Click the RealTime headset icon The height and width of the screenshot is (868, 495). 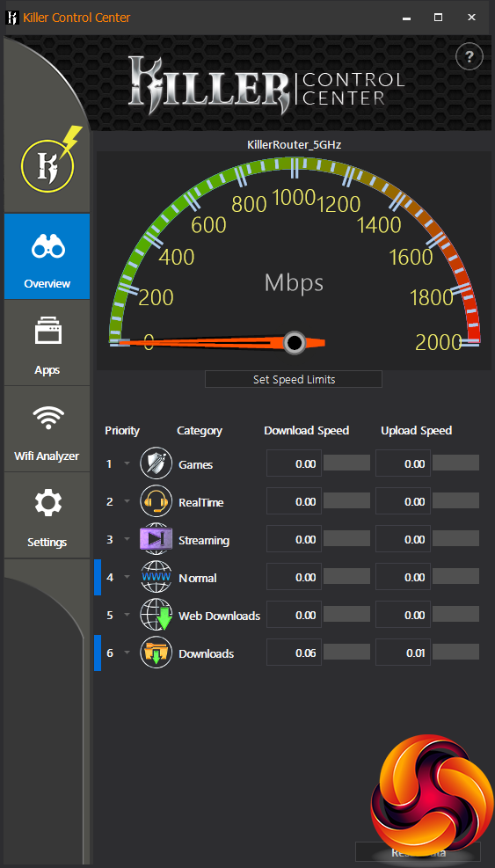(157, 501)
